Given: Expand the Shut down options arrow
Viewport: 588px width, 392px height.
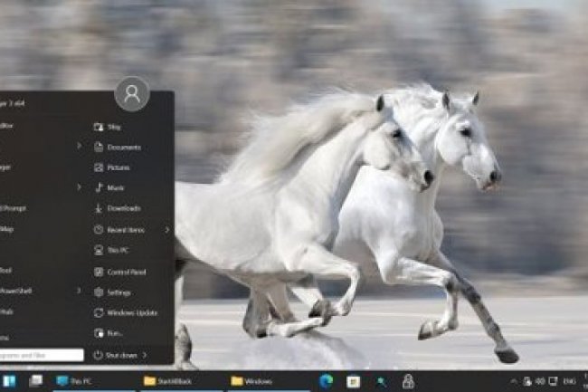Looking at the screenshot, I should click(145, 355).
